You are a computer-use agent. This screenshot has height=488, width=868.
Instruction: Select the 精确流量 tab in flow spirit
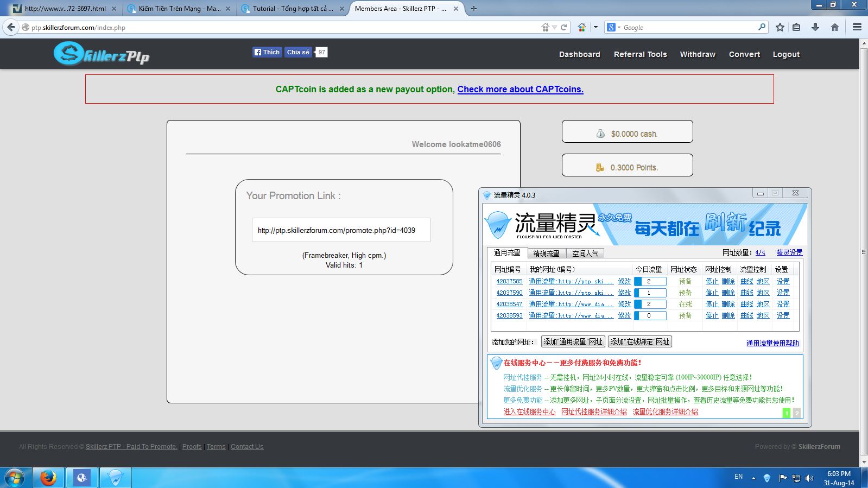pyautogui.click(x=546, y=253)
